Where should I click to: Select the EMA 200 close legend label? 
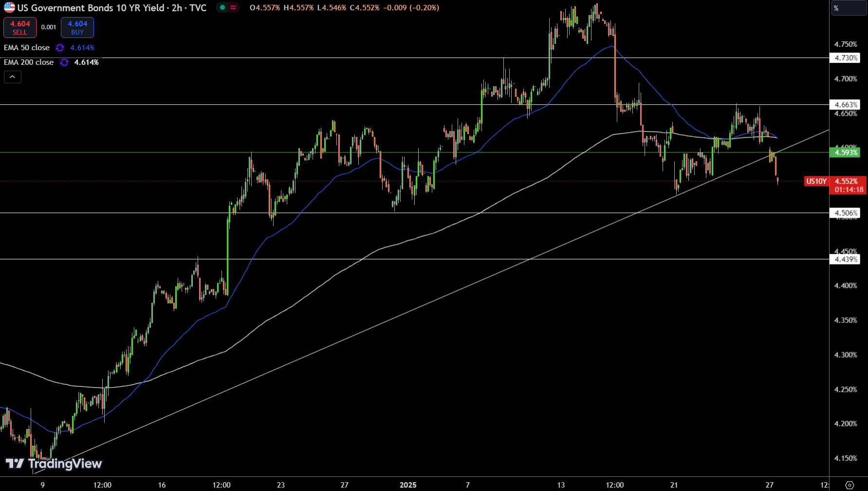(x=29, y=62)
